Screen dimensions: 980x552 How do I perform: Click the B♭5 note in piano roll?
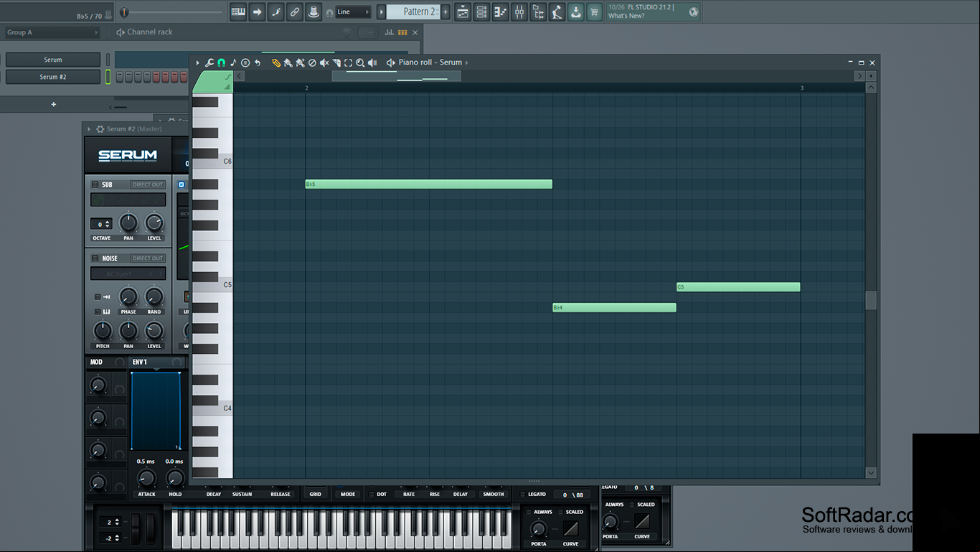[429, 184]
